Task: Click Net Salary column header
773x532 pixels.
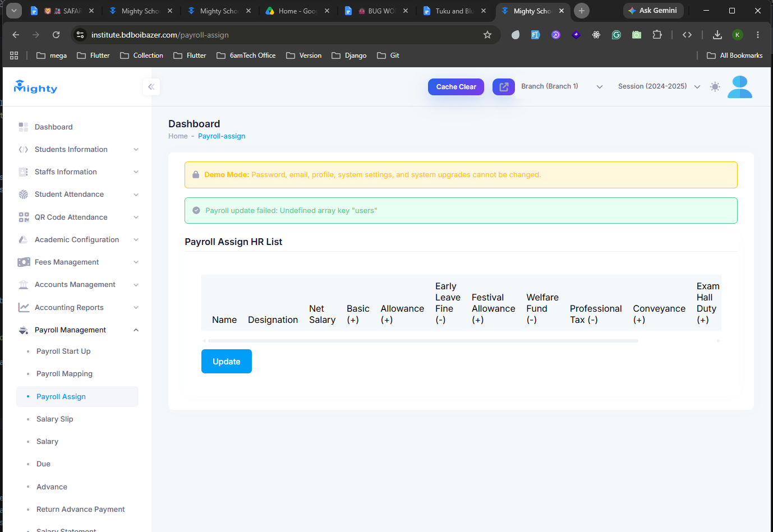Action: click(x=322, y=314)
